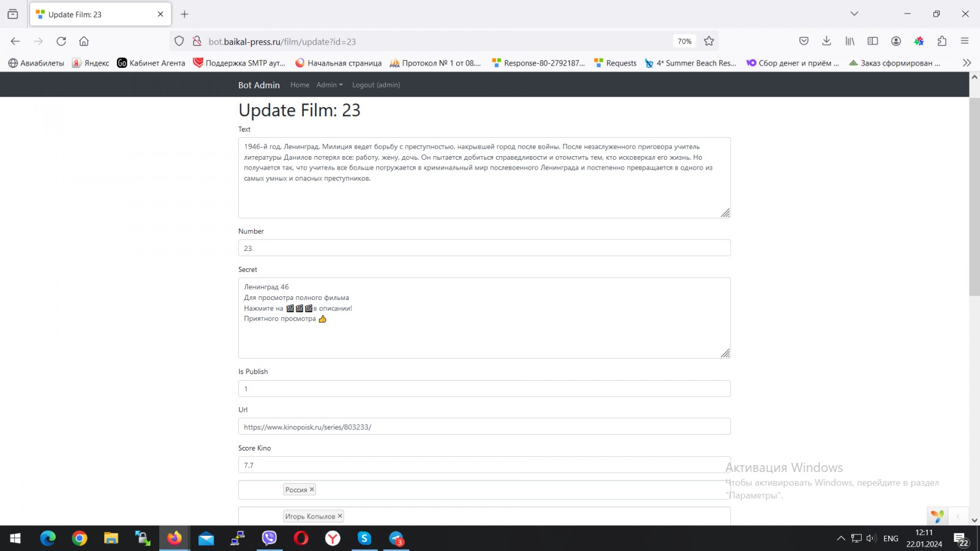Open Skype from the taskbar

[364, 538]
